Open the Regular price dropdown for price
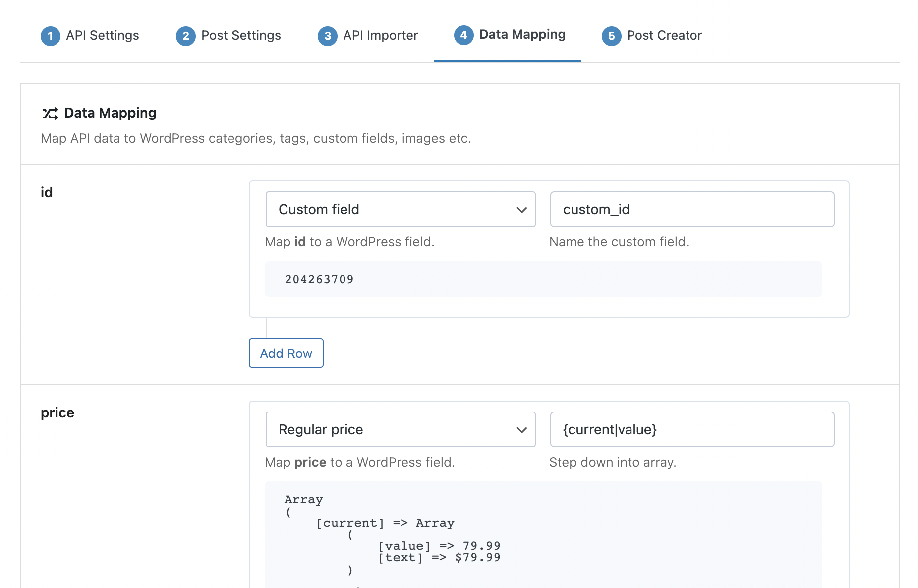The width and height of the screenshot is (918, 588). [x=401, y=429]
